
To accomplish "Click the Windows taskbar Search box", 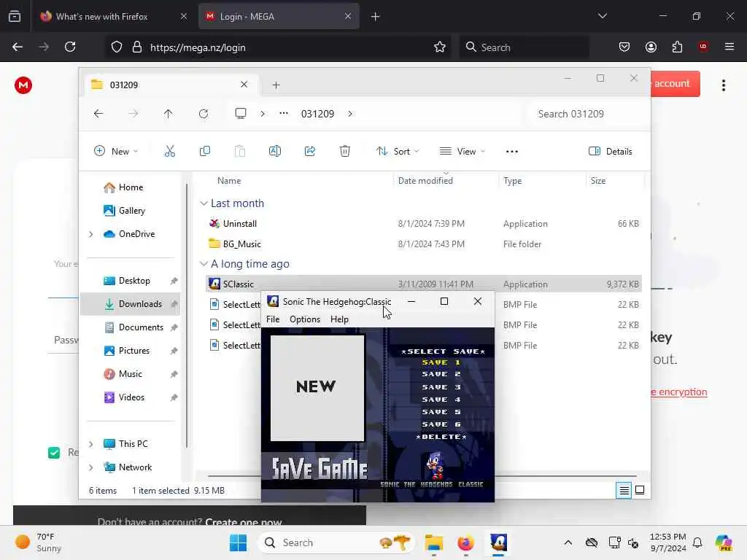I will click(335, 542).
